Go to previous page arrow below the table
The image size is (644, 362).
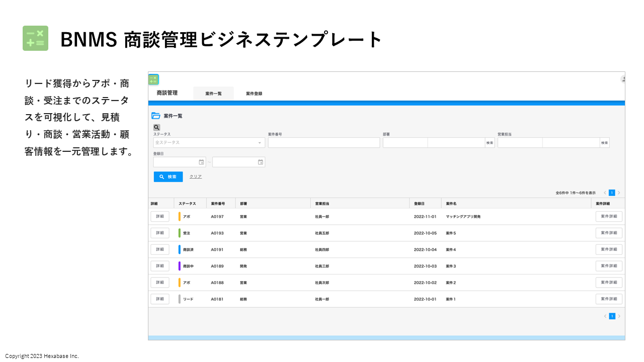point(605,316)
